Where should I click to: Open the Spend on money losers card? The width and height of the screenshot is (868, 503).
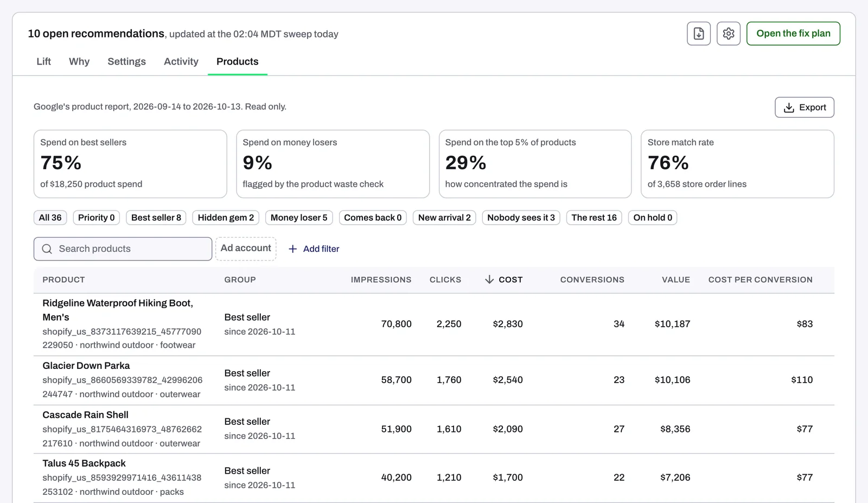(x=333, y=164)
